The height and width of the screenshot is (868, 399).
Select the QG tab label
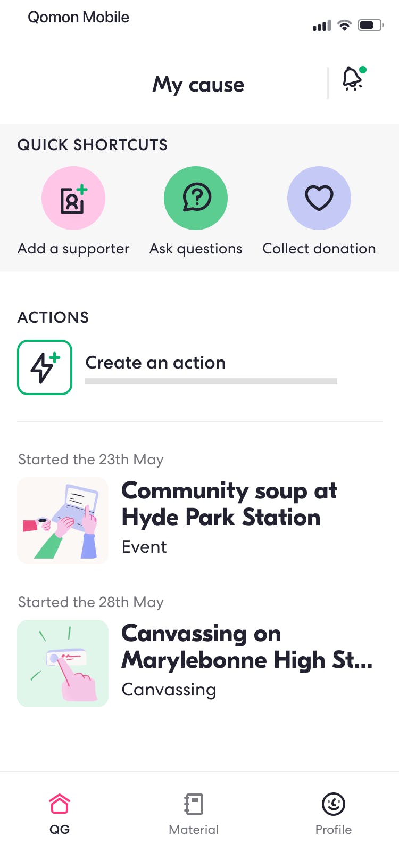tap(60, 830)
